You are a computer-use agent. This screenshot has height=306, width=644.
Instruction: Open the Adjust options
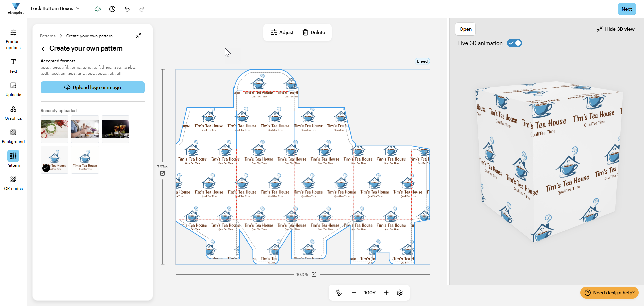click(282, 32)
